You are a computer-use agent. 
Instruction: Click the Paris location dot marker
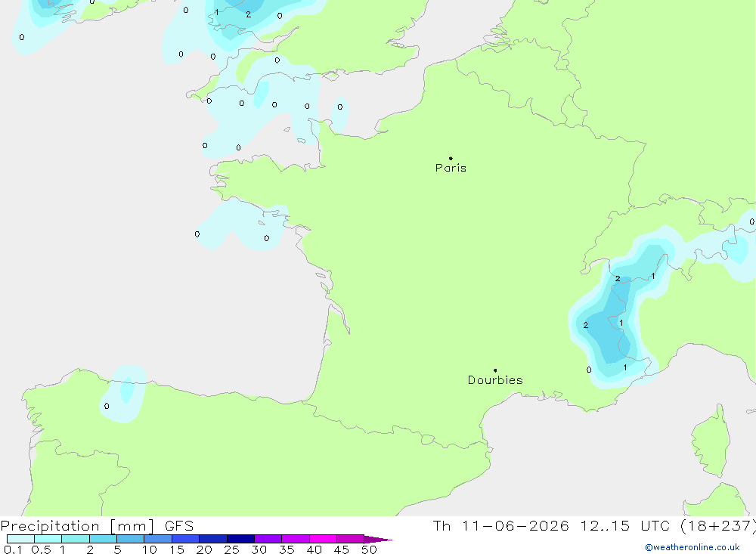451,158
